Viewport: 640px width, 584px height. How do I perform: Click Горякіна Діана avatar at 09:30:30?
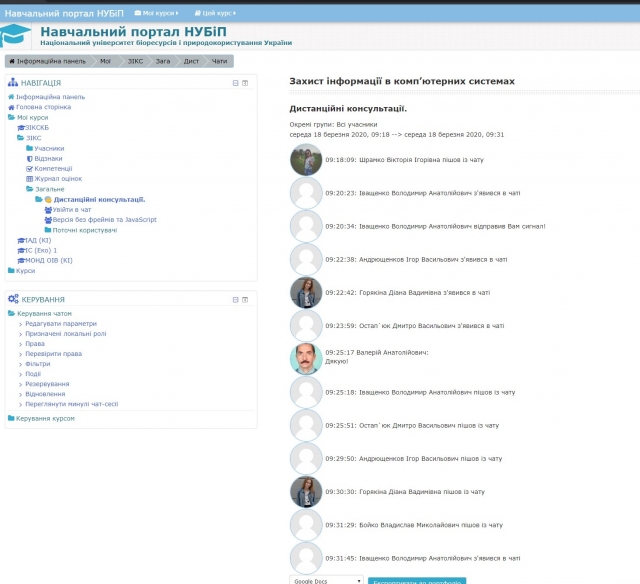pos(306,492)
